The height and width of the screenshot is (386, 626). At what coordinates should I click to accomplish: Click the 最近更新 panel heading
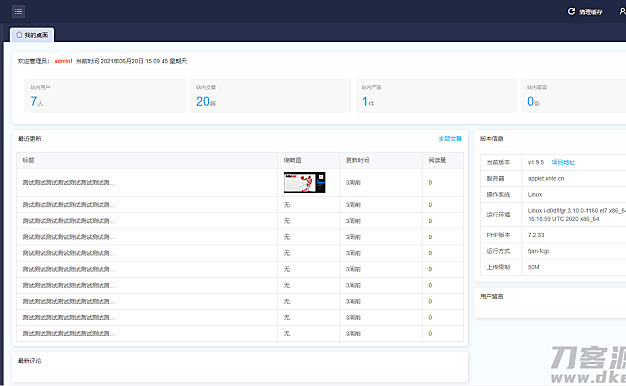(x=30, y=139)
